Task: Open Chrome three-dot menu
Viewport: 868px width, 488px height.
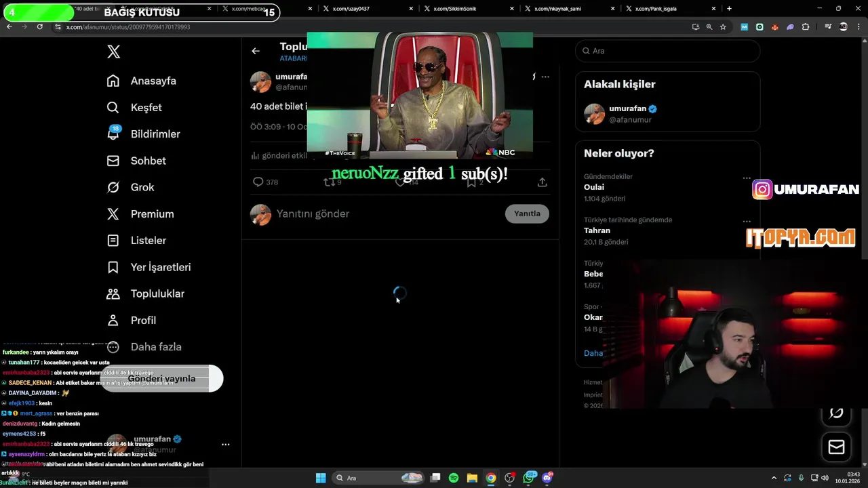Action: (x=859, y=27)
